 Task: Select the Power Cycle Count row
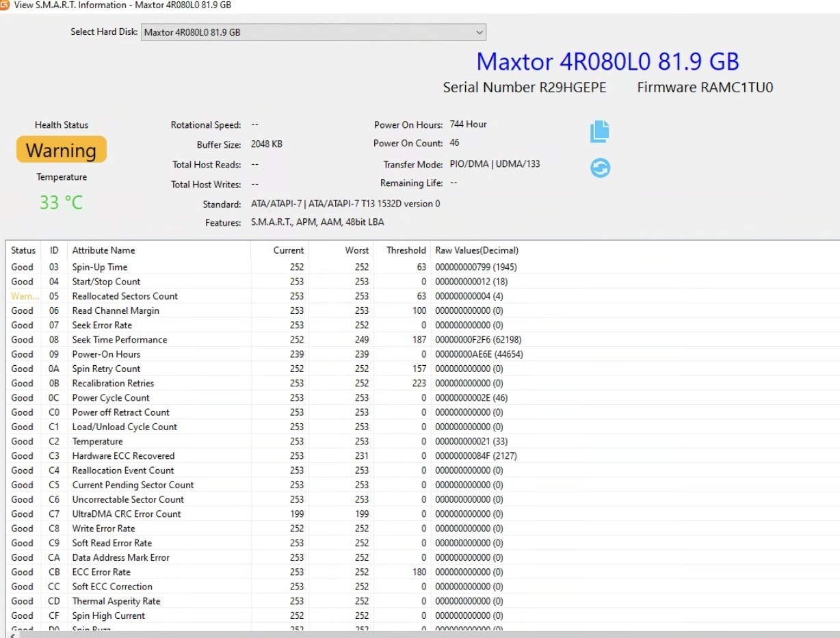tap(423, 398)
